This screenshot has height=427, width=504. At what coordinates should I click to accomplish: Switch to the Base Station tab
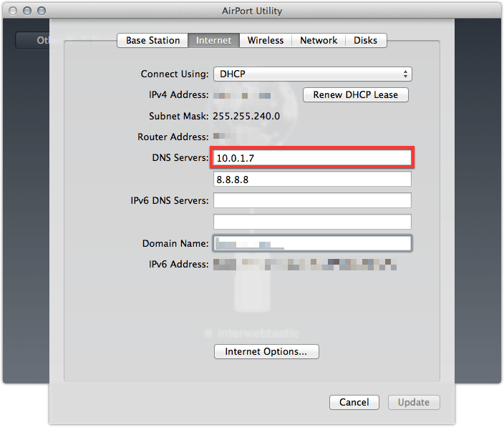tap(152, 41)
